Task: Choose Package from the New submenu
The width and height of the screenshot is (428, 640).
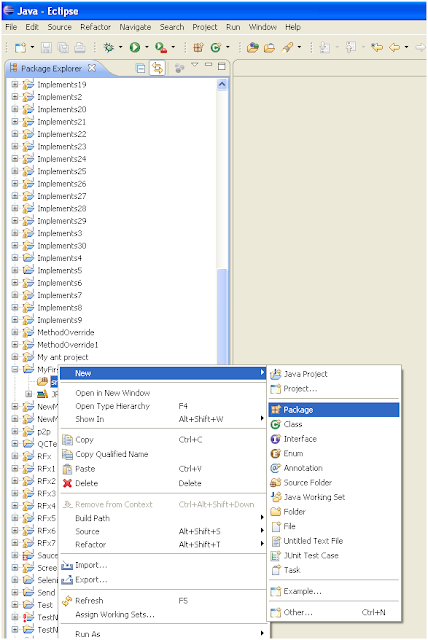Action: click(334, 410)
